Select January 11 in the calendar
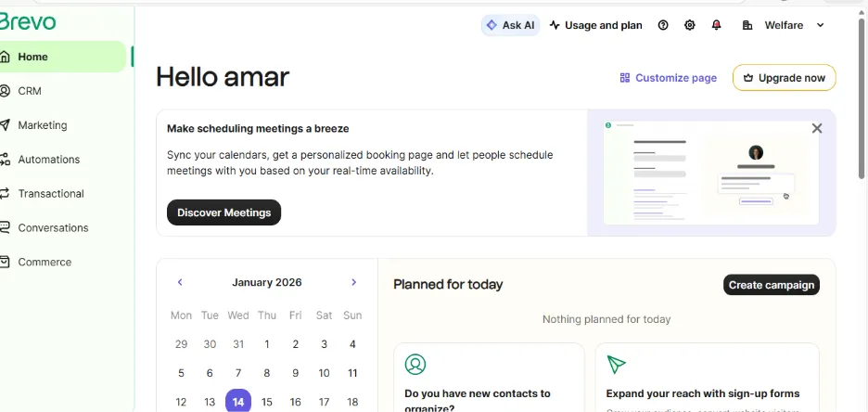This screenshot has width=868, height=412. click(352, 373)
